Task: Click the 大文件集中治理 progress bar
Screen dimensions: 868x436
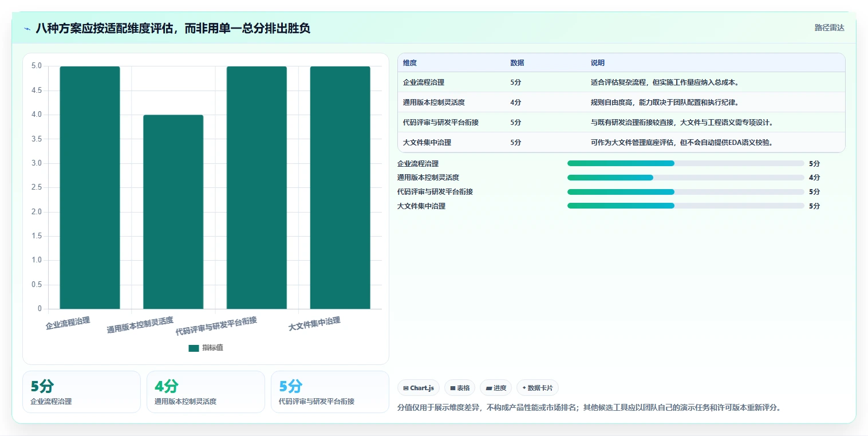Action: 686,206
